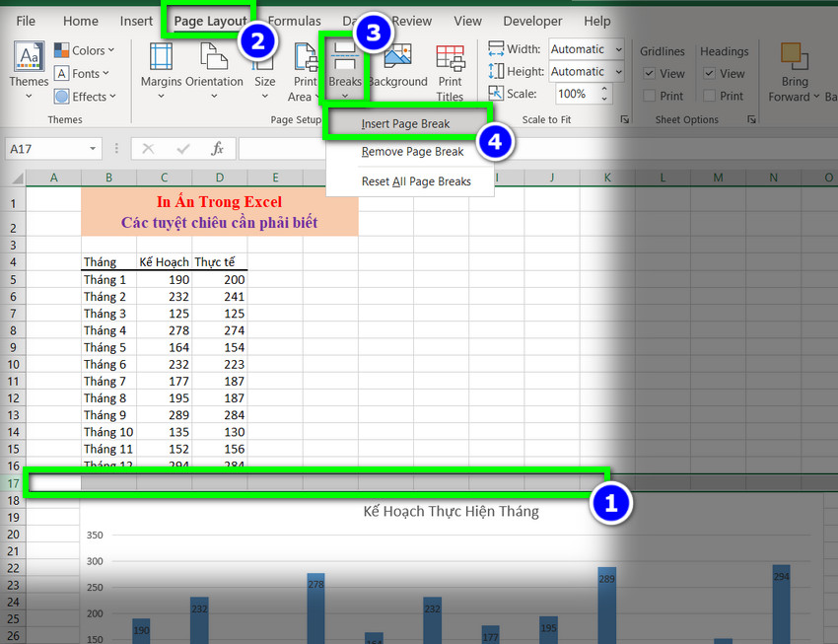
Task: Choose Reset All Page Breaks
Action: (416, 181)
